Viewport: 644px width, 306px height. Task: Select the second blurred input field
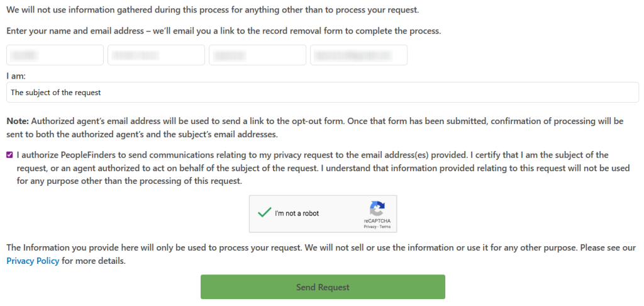156,55
